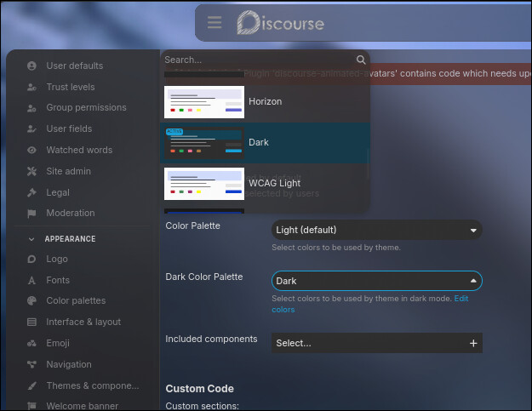Open Group permissions in the sidebar
Screen dimensions: 532x411
pyautogui.click(x=86, y=107)
